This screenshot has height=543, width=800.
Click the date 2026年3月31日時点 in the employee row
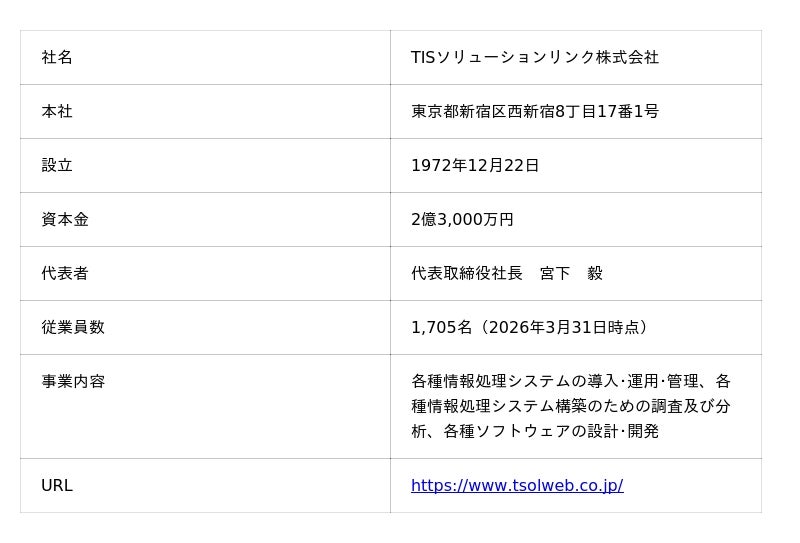pos(564,327)
